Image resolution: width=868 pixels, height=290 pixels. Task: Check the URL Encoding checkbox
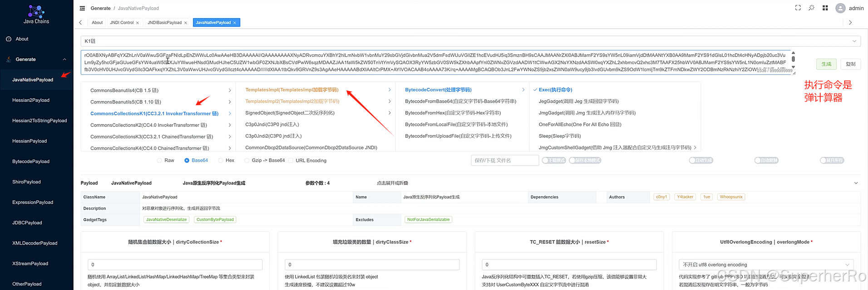pyautogui.click(x=291, y=161)
